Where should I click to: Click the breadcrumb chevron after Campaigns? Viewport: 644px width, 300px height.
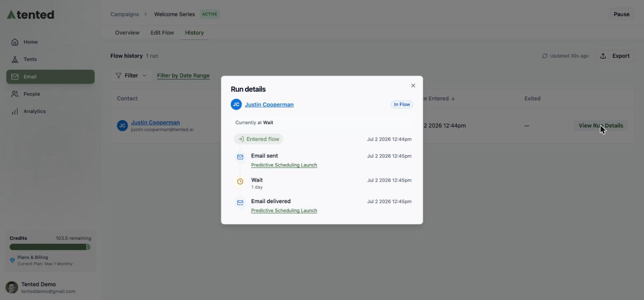click(145, 14)
